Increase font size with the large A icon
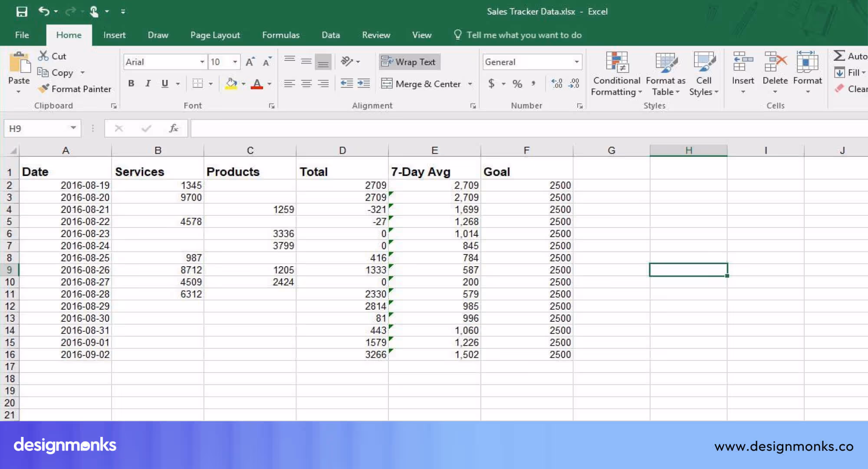The height and width of the screenshot is (469, 868). [x=250, y=62]
